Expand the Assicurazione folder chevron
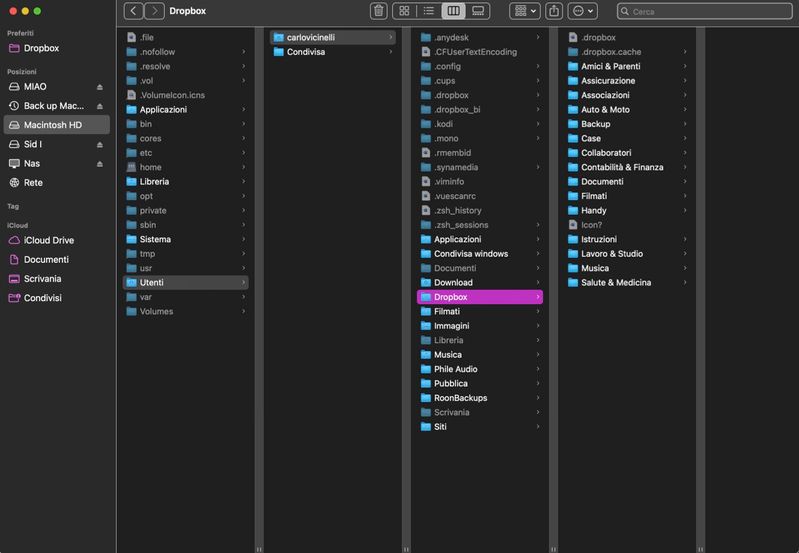799x553 pixels. (685, 81)
